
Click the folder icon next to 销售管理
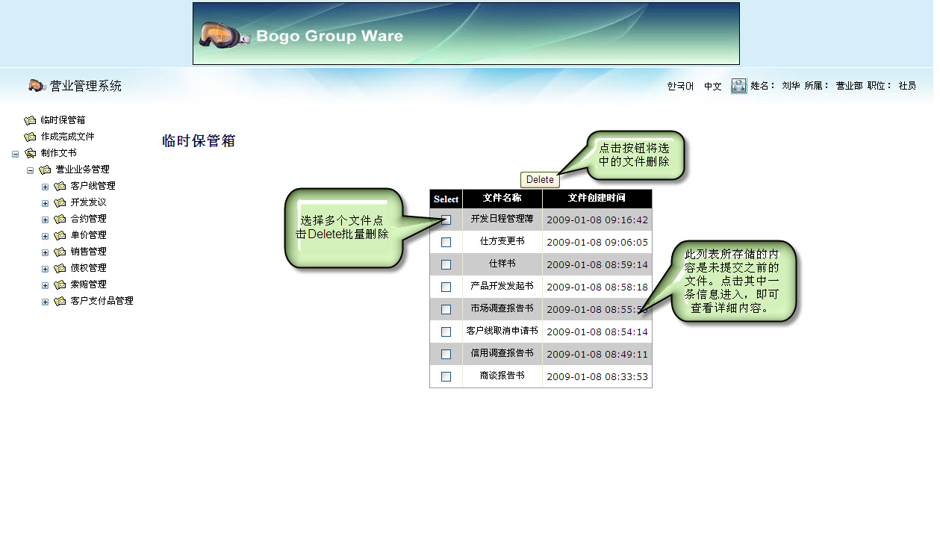[x=60, y=252]
